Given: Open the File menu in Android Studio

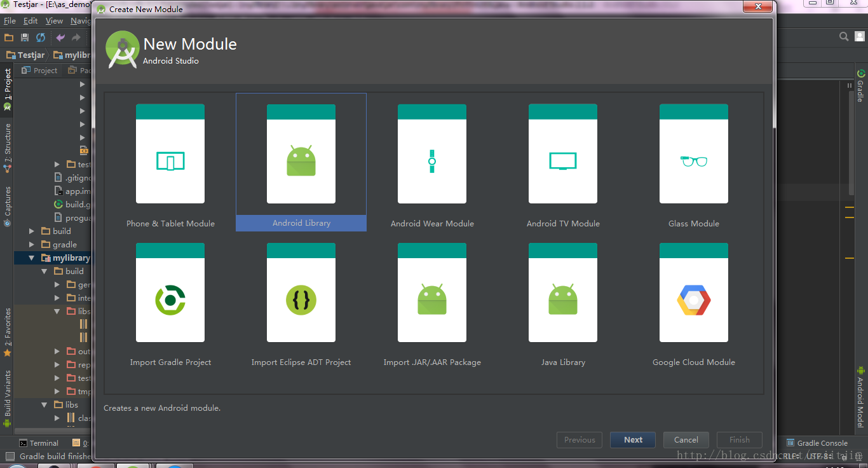Looking at the screenshot, I should click(10, 21).
